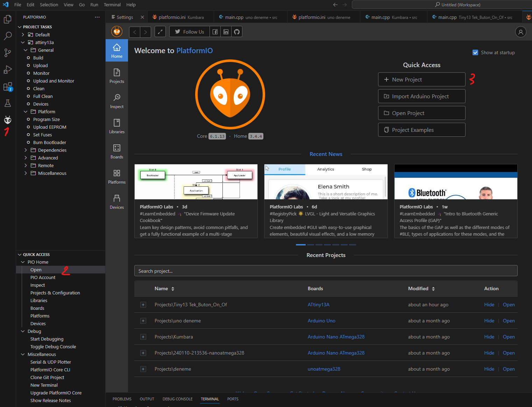Viewport: 532px width, 407px height.
Task: Click the Open Project button
Action: 421,113
